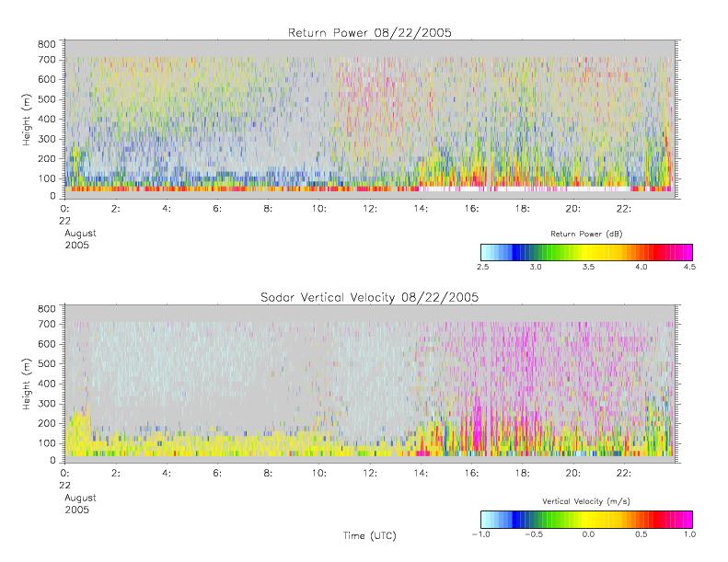728x562 pixels.
Task: Click the 1.0 tick on Vertical Velocity color bar
Action: 689,534
